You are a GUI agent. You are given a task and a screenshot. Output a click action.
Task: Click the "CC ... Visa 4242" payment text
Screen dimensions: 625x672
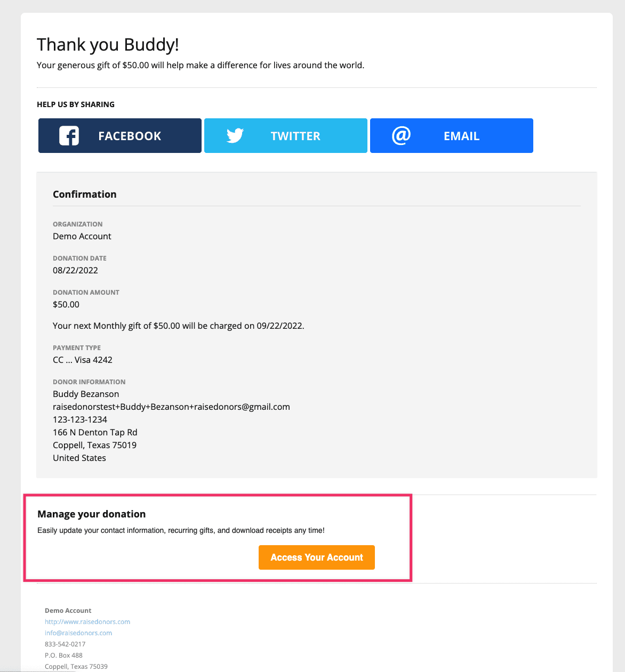[83, 360]
